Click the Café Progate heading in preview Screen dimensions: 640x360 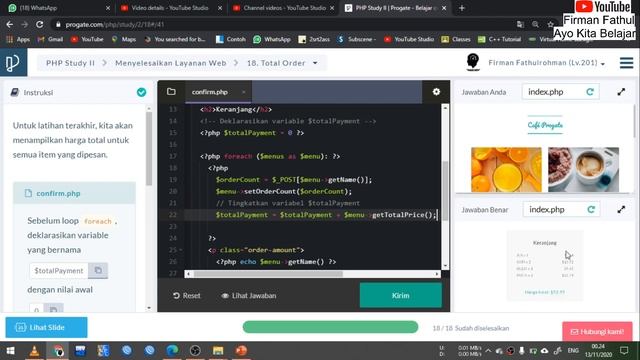pos(545,125)
